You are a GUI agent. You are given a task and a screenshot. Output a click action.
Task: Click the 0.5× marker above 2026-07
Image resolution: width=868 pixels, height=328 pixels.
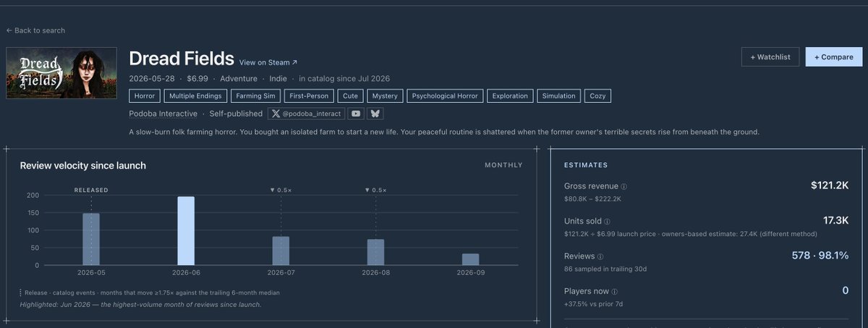tap(281, 190)
